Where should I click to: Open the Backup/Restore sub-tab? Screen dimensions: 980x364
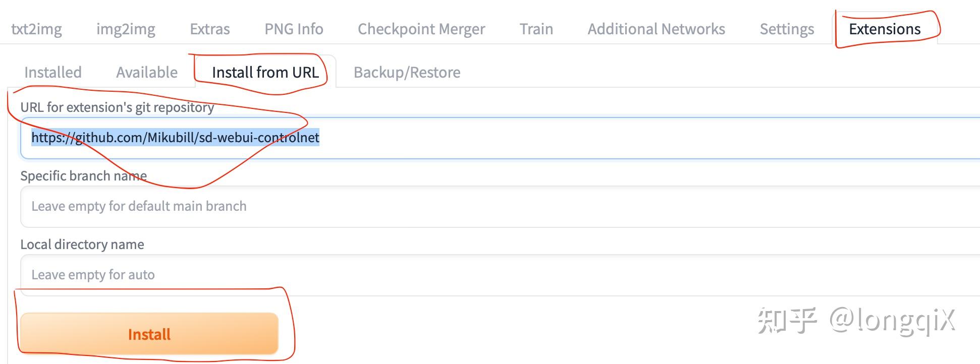point(407,73)
